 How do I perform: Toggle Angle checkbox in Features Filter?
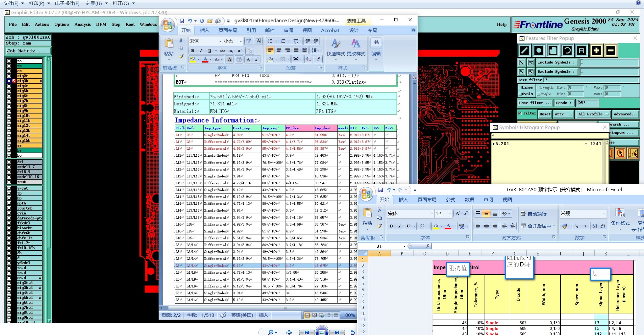[538, 94]
